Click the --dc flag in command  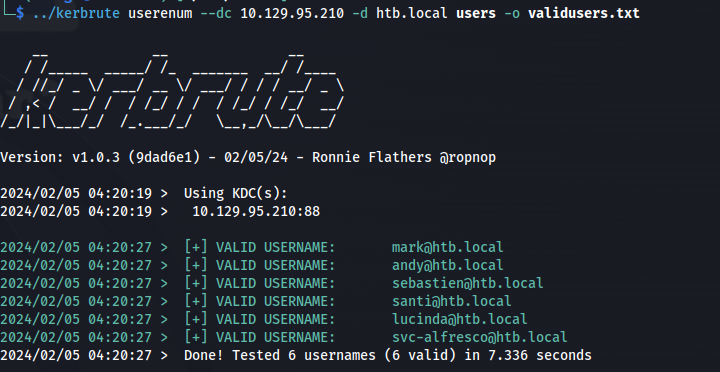click(x=216, y=13)
